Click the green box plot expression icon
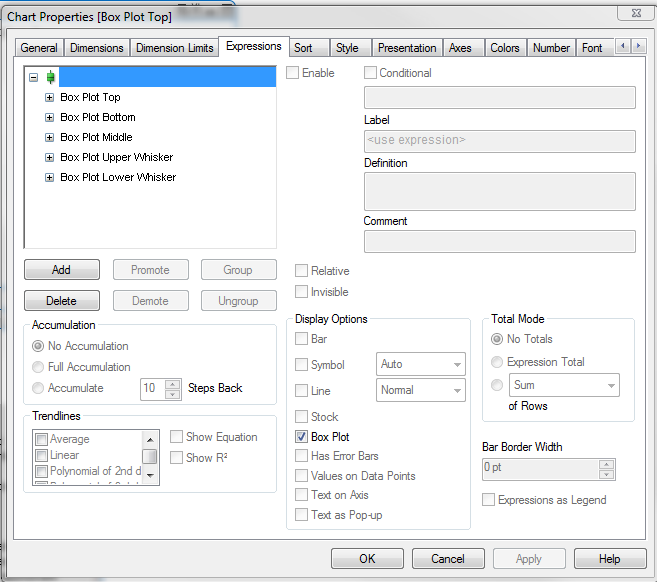Screen dimensions: 657x582 [x=51, y=77]
